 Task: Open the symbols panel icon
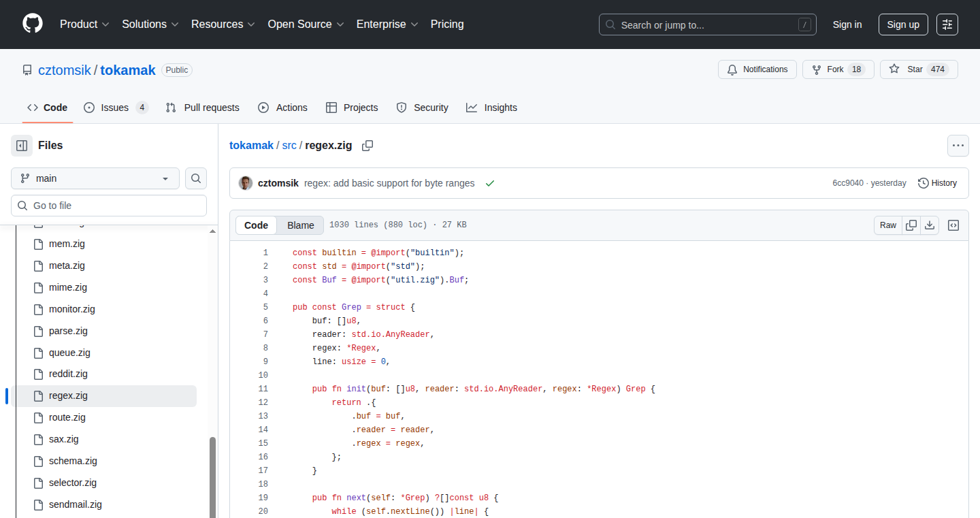953,225
